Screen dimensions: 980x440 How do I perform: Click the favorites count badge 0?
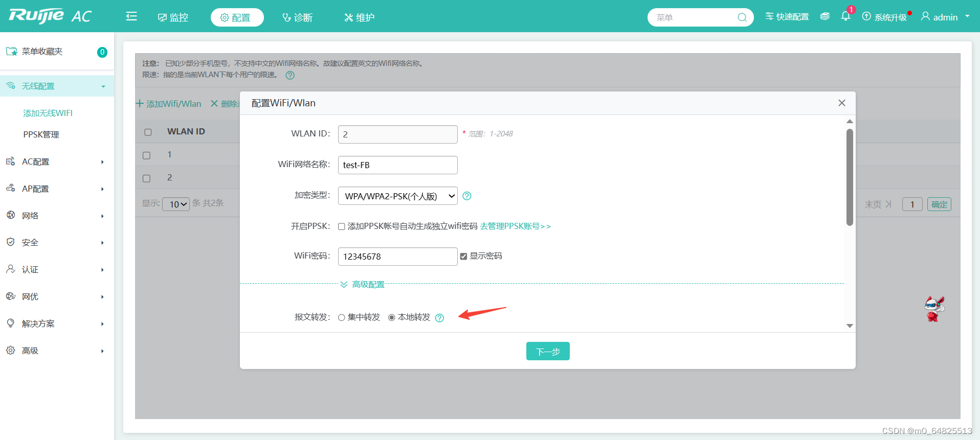(102, 52)
